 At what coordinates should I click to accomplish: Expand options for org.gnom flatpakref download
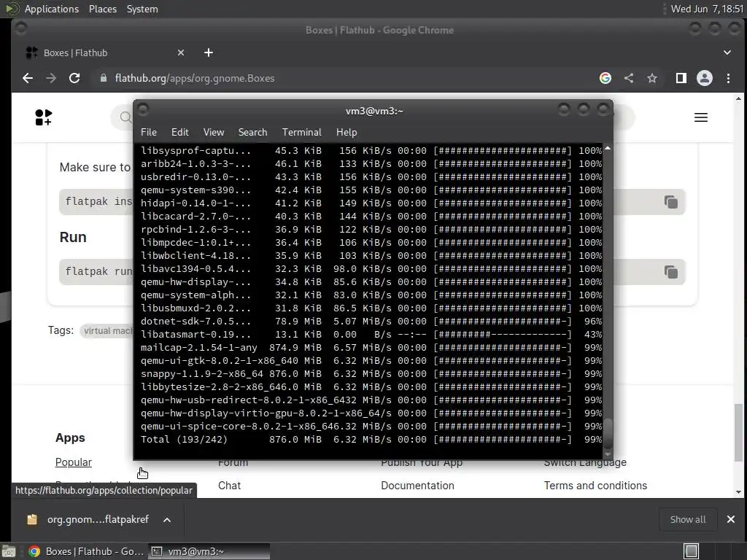(167, 520)
